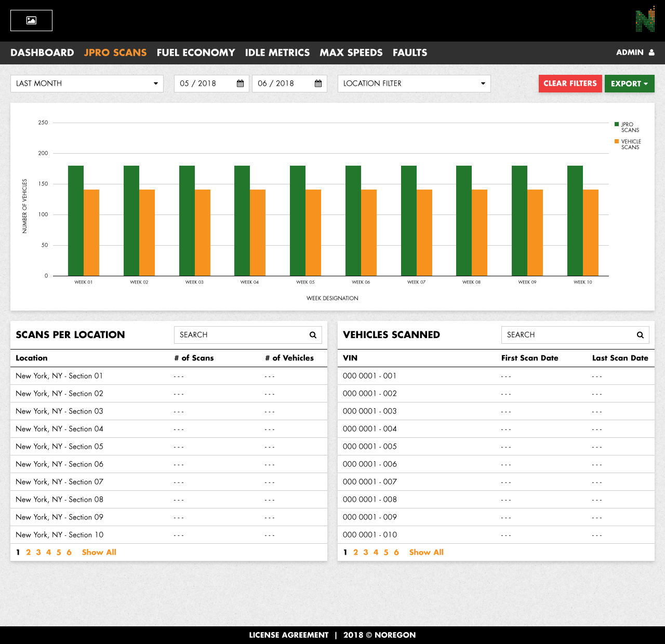Click the green JPRO Scans legend swatch
Screen dimensions: 665x644
[x=617, y=124]
